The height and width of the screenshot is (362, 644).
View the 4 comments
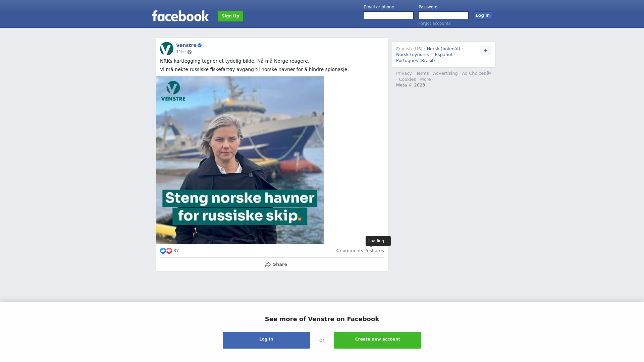tap(350, 251)
